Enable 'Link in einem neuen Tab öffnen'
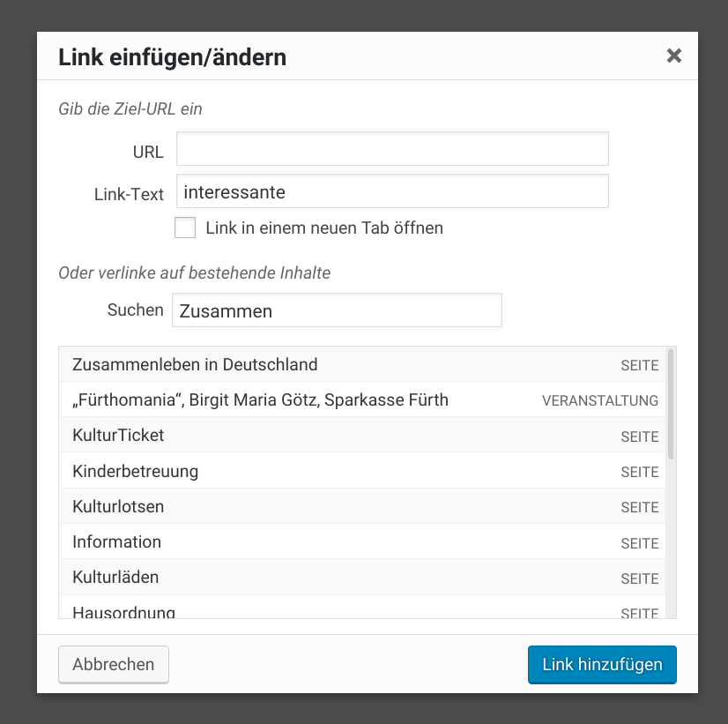Image resolution: width=728 pixels, height=724 pixels. click(185, 228)
